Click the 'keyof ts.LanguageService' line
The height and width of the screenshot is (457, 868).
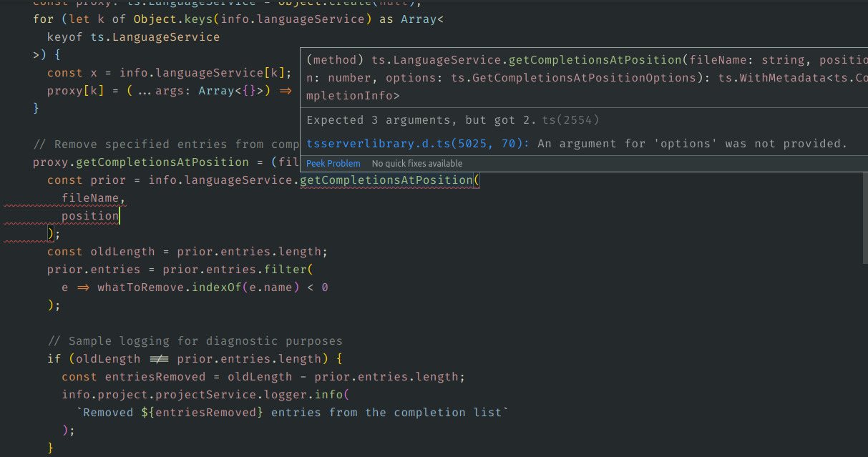(x=133, y=37)
